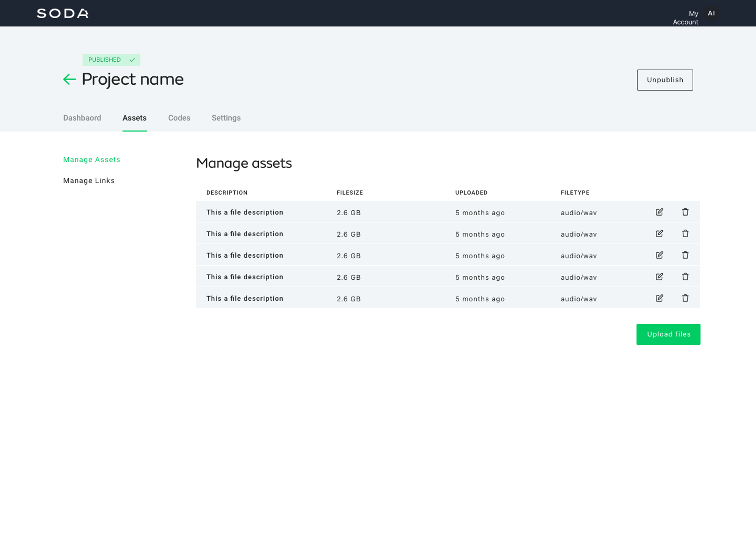
Task: Click the Manage assets heading
Action: [x=244, y=163]
